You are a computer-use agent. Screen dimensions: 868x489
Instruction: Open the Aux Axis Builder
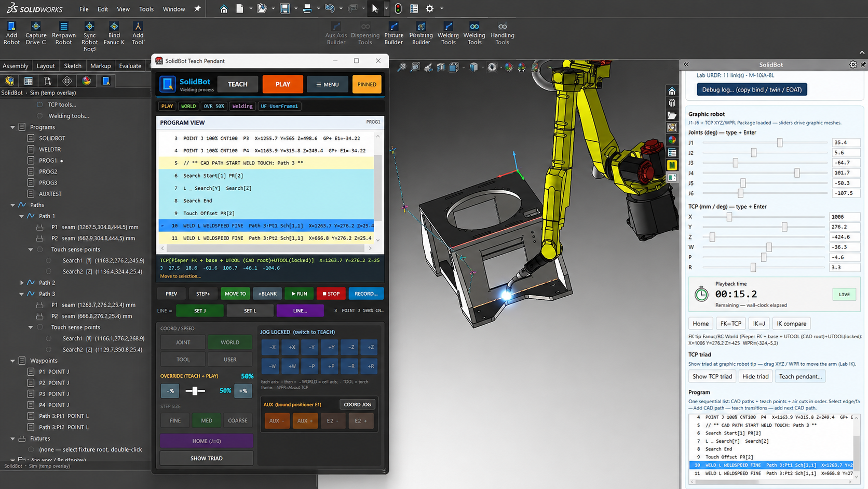[336, 33]
